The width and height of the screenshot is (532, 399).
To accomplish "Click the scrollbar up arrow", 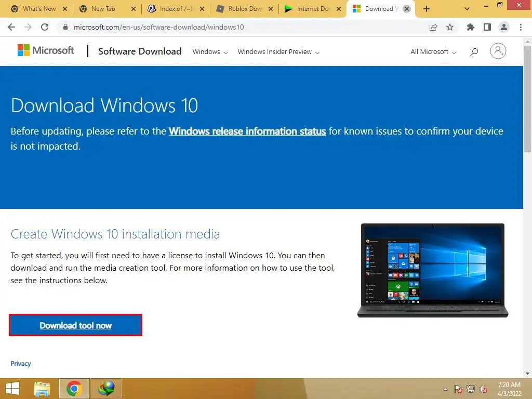I will [x=527, y=41].
